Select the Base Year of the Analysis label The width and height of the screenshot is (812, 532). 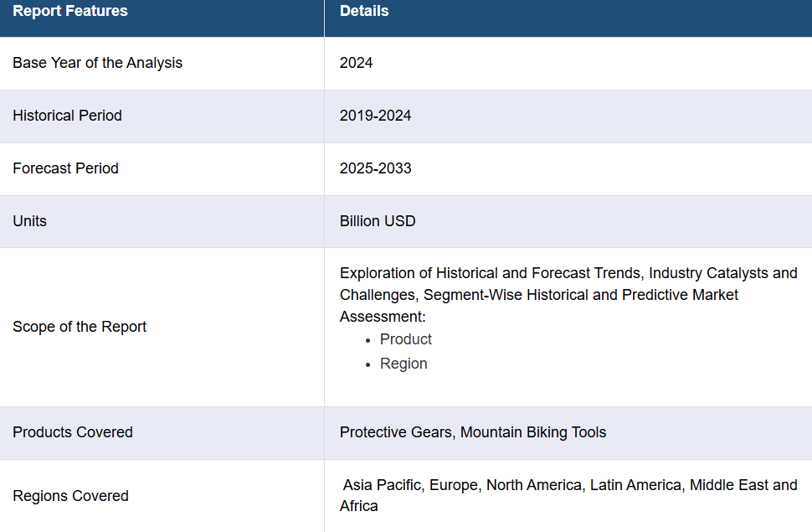pos(97,63)
